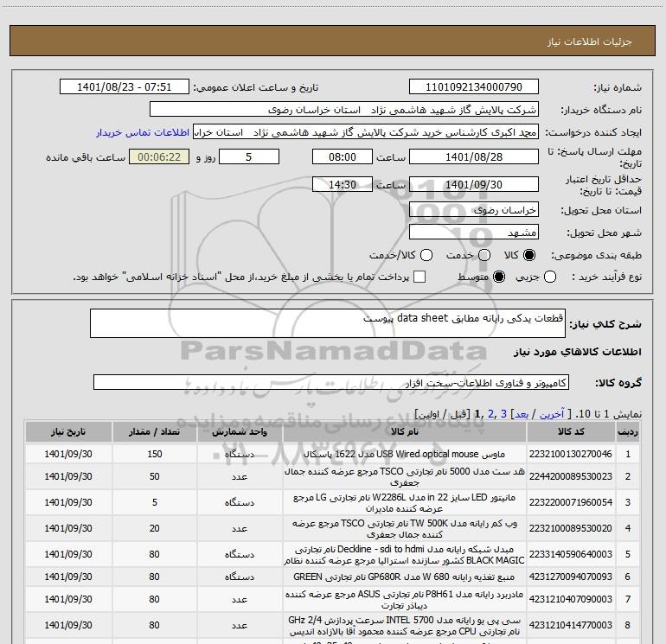This screenshot has height=644, width=666.
Task: Click the delivery city field مشهد
Action: 473,232
